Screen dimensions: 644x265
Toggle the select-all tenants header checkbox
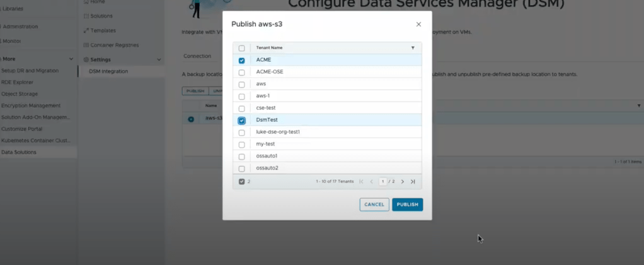(x=241, y=48)
